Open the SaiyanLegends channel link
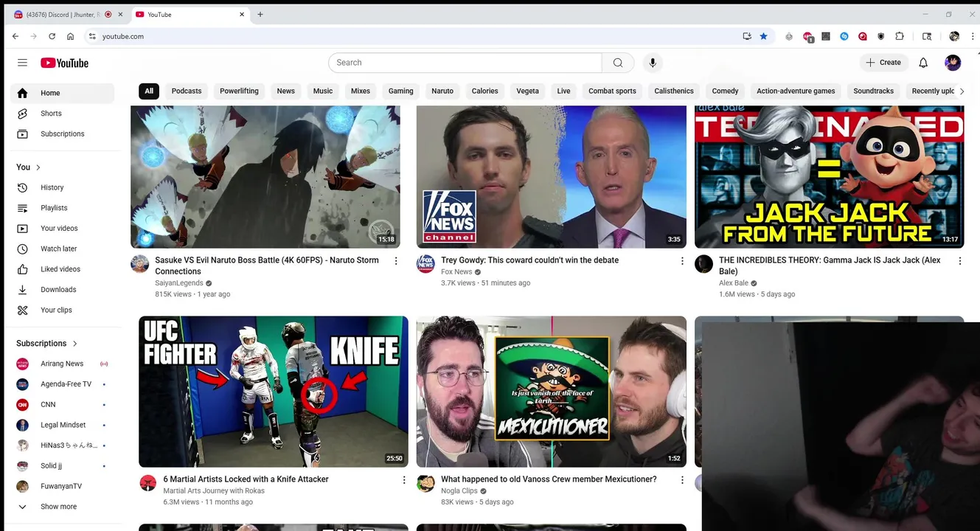The width and height of the screenshot is (980, 531). [x=179, y=283]
